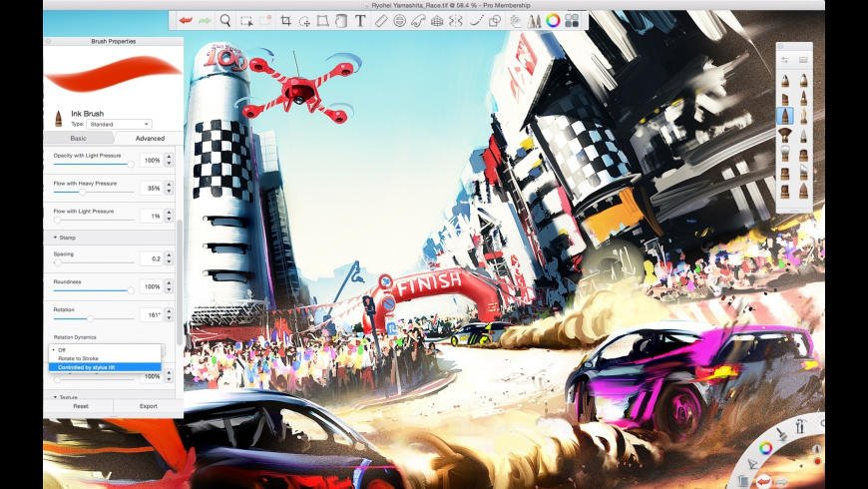Open the paintbrush icon in corner lagoon
Viewport: 868px width, 489px height.
pos(781,434)
